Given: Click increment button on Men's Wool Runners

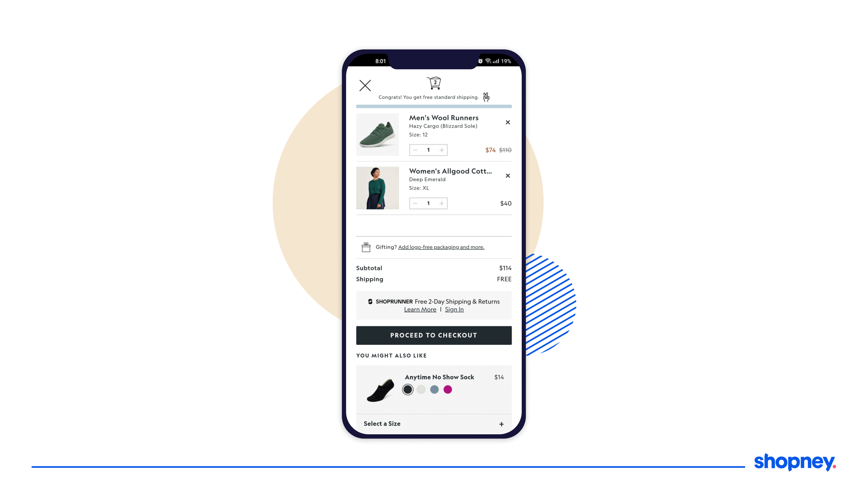Looking at the screenshot, I should [x=441, y=150].
